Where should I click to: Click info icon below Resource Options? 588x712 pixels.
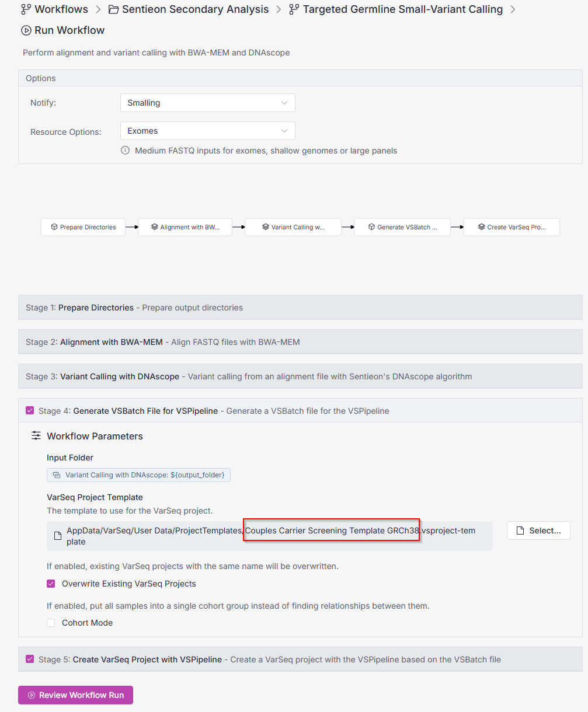pos(125,151)
